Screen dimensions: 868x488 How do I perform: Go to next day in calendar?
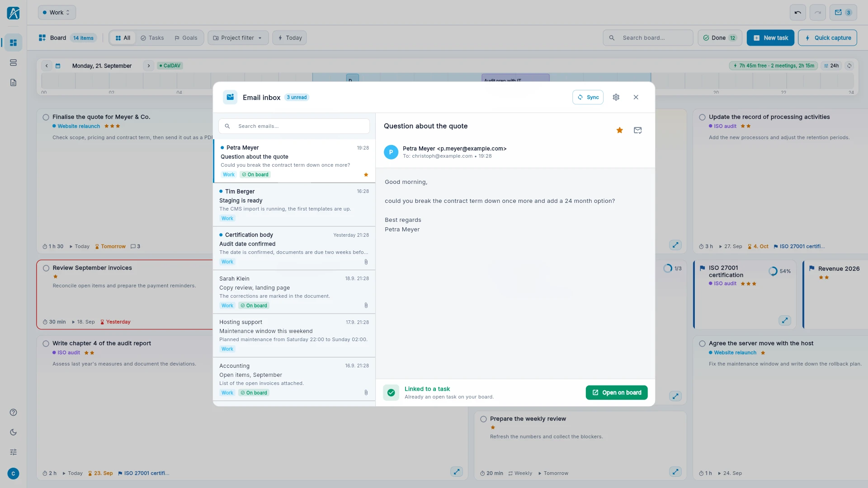tap(148, 66)
